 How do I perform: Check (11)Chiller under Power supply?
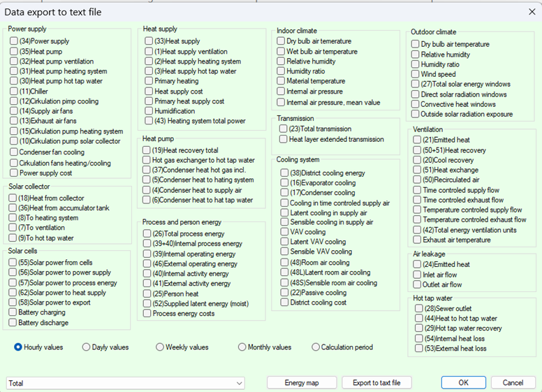14,92
